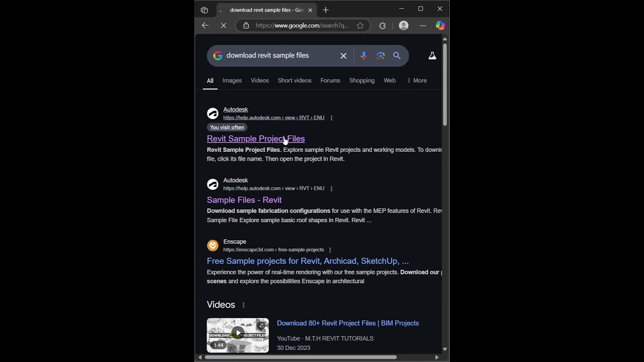Close the 'download revit sample files' tab

tap(310, 10)
